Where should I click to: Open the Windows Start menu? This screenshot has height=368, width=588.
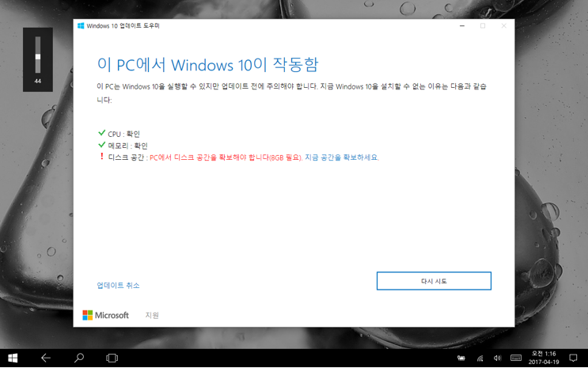[13, 359]
